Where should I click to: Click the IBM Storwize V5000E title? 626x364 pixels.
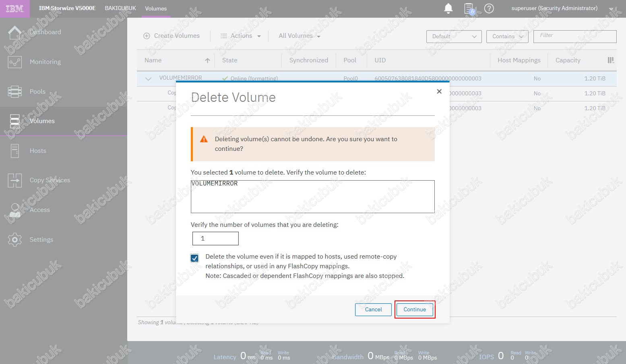[x=67, y=8]
